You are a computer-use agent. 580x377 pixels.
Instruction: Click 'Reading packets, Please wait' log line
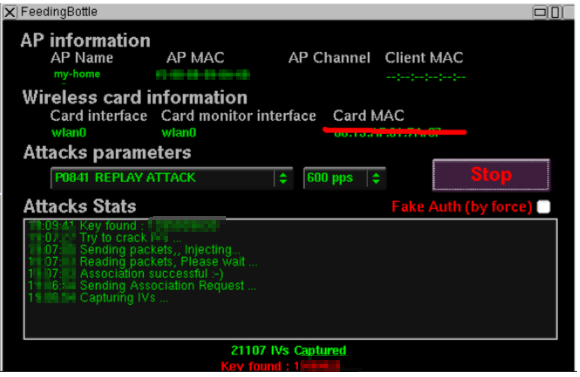point(143,262)
